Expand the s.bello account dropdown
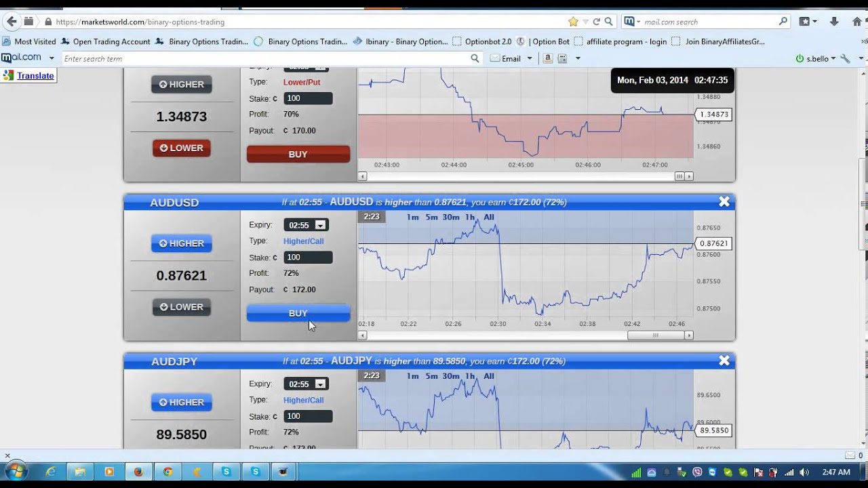Screen dimensions: 868x488 click(x=833, y=58)
